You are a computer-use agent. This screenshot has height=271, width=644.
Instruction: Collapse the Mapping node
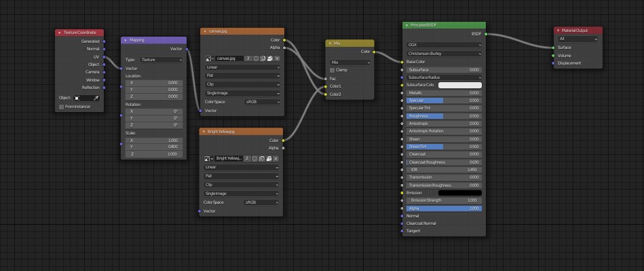tap(126, 40)
